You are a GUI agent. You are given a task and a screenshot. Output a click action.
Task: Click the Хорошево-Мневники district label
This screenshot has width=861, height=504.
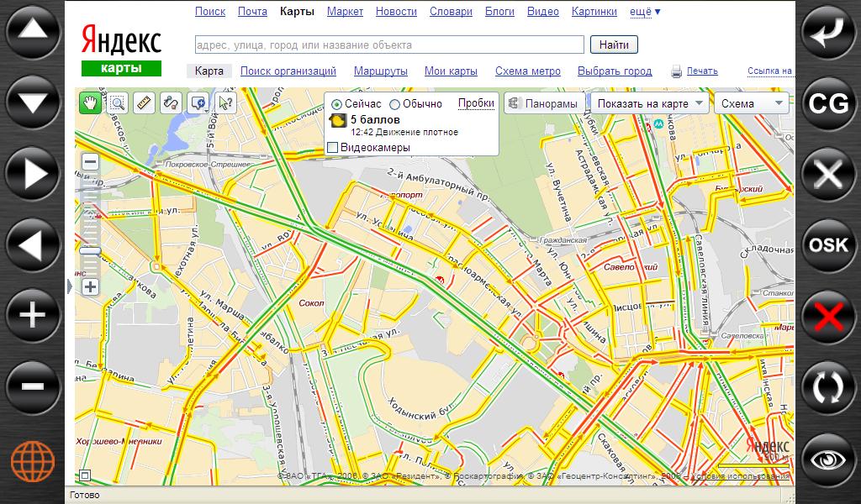119,442
